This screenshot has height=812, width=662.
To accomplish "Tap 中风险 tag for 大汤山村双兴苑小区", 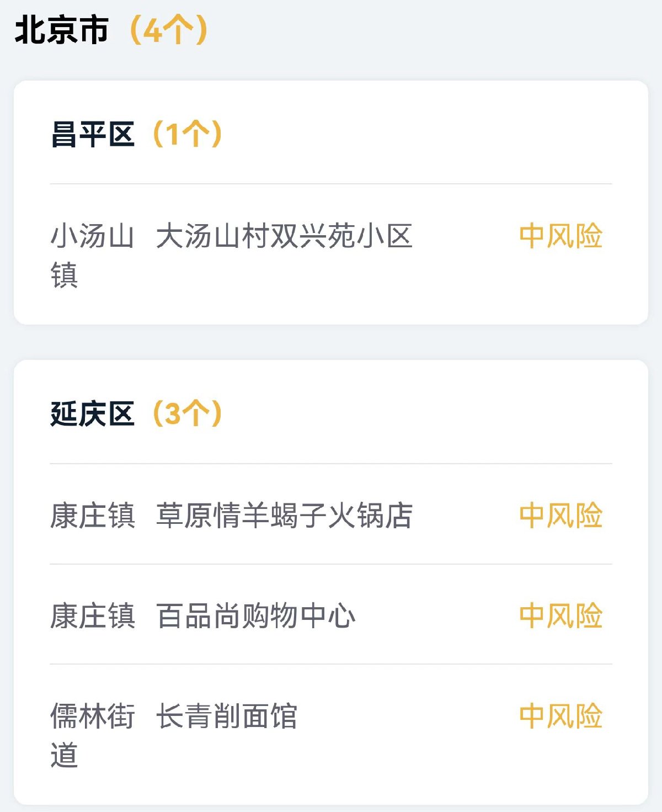I will pyautogui.click(x=560, y=236).
